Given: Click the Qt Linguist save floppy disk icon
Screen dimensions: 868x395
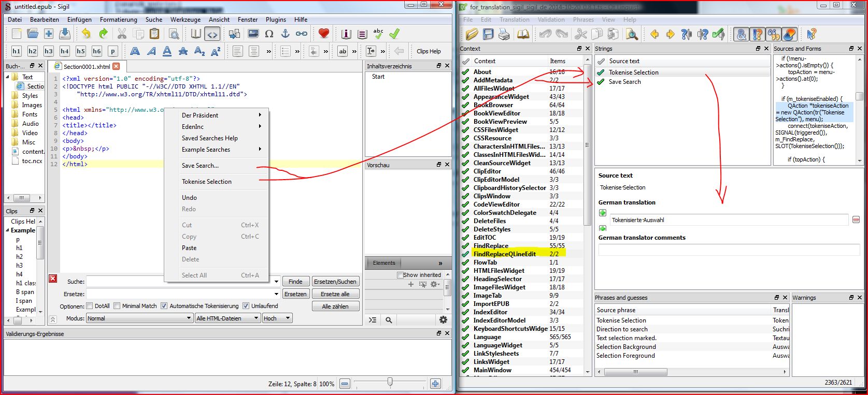Looking at the screenshot, I should (488, 34).
